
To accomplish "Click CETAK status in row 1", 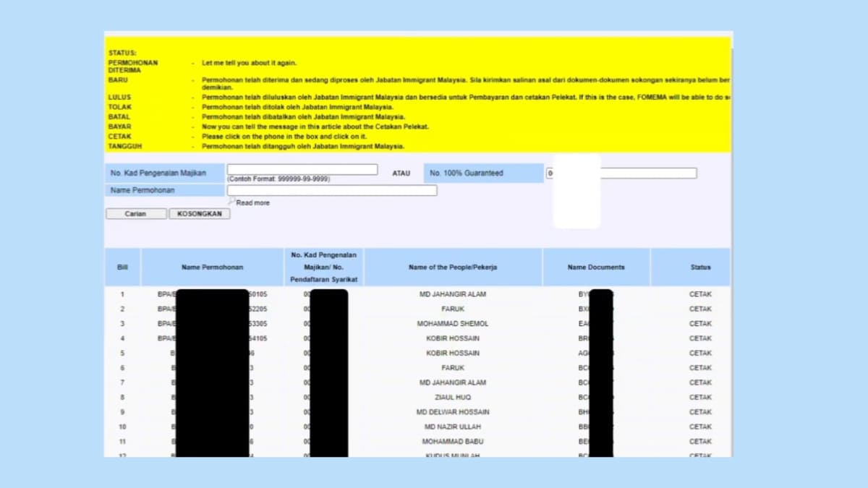I will pyautogui.click(x=699, y=294).
